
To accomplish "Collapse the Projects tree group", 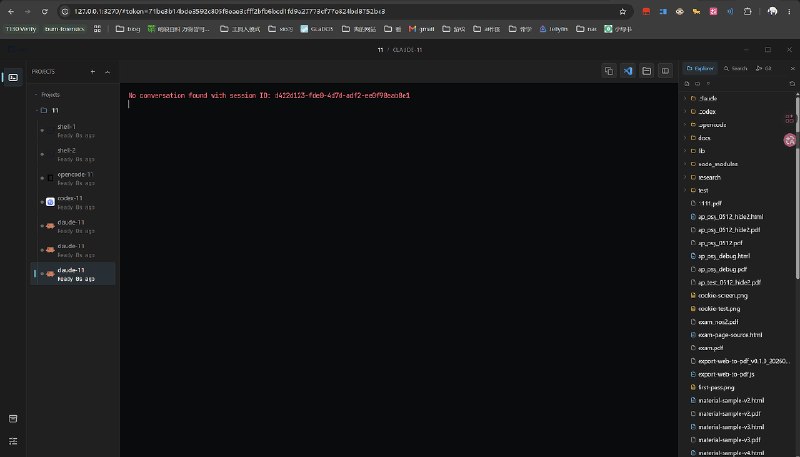I will (x=36, y=95).
